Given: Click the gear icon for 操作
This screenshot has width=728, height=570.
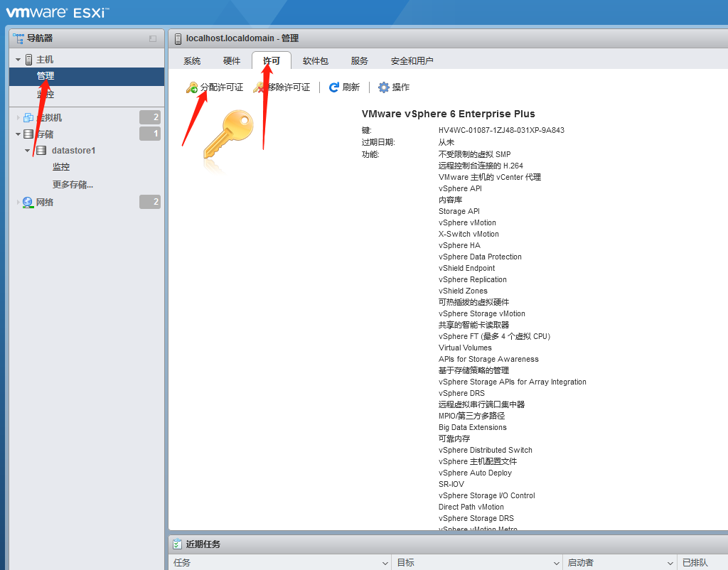Looking at the screenshot, I should pos(383,87).
